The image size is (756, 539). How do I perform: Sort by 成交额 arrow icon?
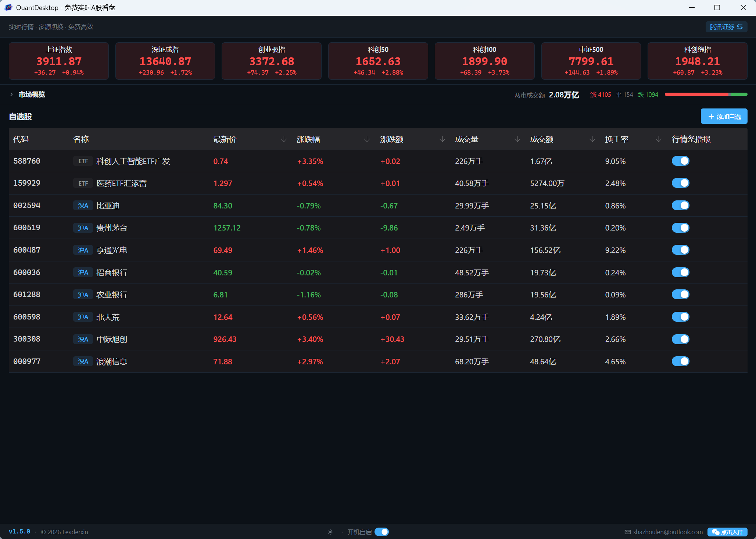(592, 139)
